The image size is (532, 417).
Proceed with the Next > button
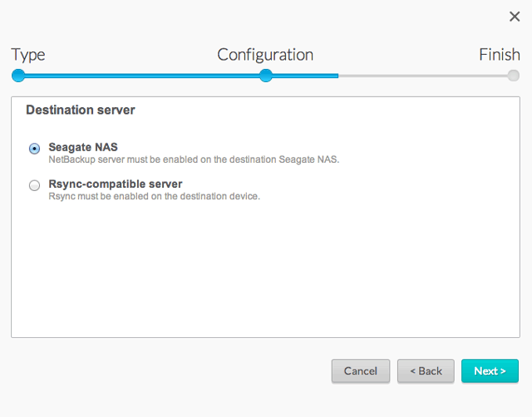pyautogui.click(x=490, y=371)
